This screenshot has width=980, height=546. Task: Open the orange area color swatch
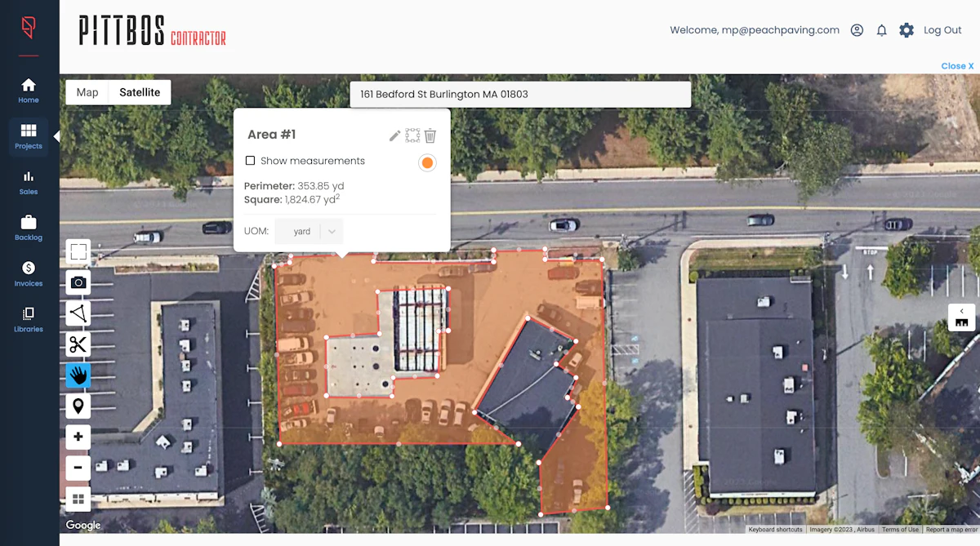coord(427,163)
